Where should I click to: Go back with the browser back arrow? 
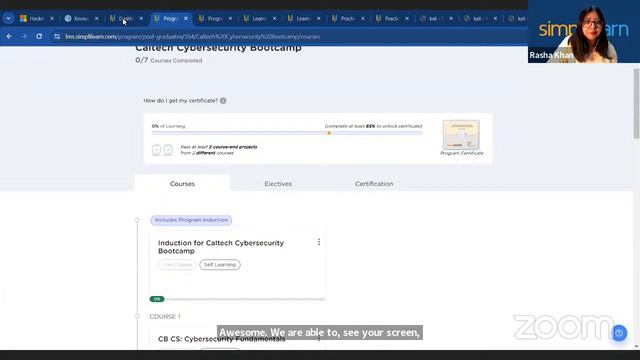[x=9, y=36]
